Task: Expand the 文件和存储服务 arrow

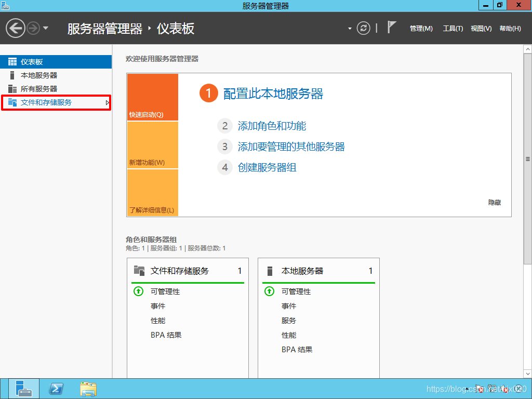Action: [107, 102]
